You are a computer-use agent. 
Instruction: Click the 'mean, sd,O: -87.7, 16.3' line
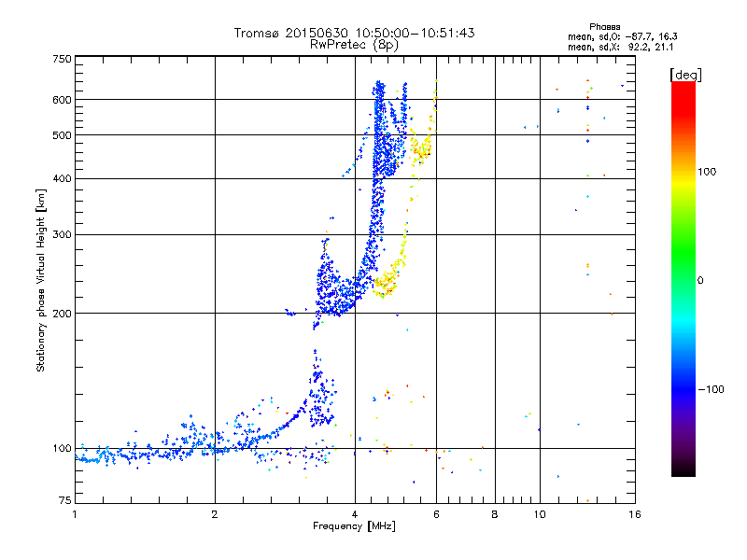pyautogui.click(x=622, y=36)
